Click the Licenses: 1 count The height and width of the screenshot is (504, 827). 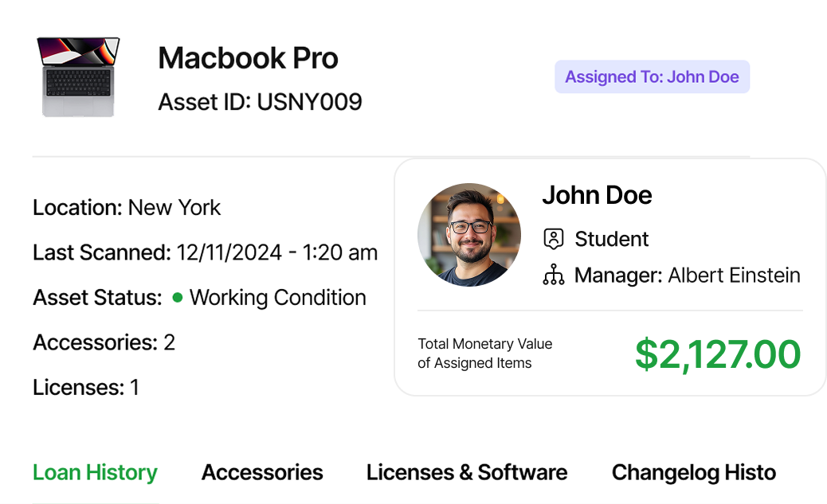(86, 388)
